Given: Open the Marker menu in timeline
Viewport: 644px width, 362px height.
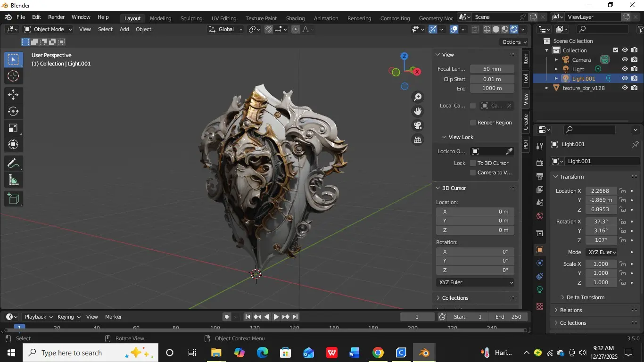Looking at the screenshot, I should coord(113,317).
